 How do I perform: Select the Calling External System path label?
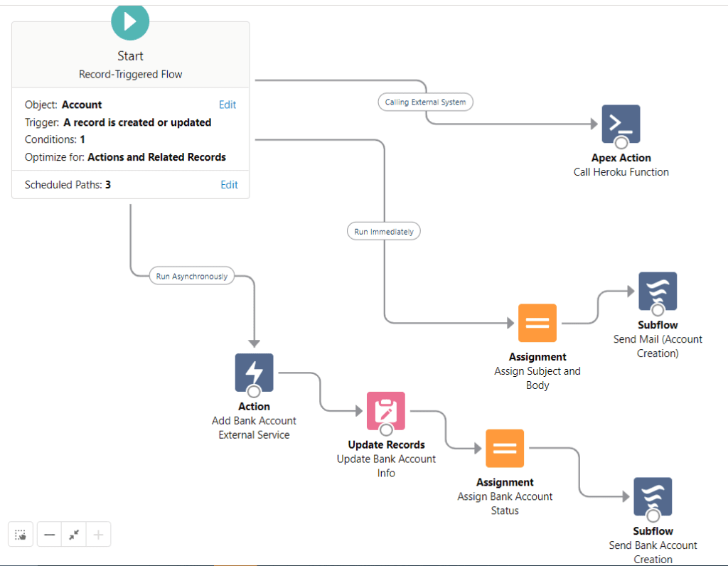pos(424,102)
